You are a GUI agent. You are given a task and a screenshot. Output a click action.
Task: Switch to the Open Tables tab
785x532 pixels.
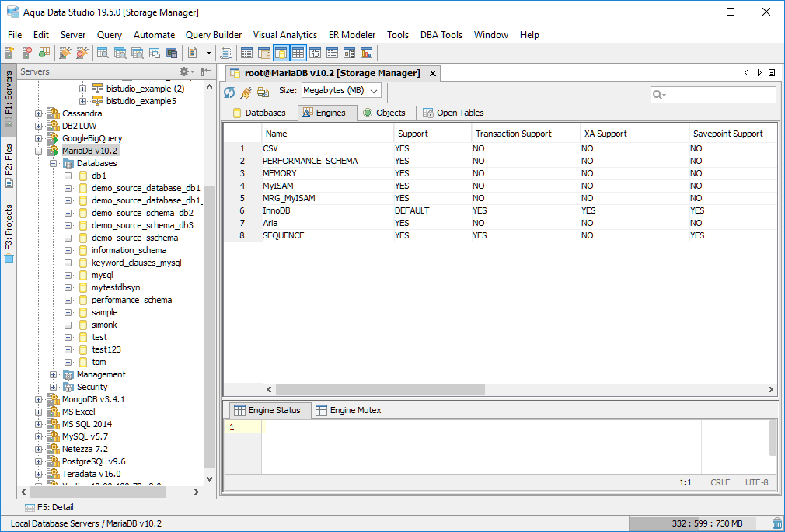tap(453, 113)
